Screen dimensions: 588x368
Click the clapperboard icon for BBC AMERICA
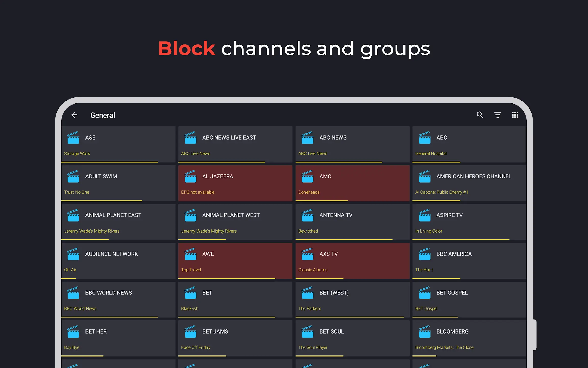click(425, 254)
